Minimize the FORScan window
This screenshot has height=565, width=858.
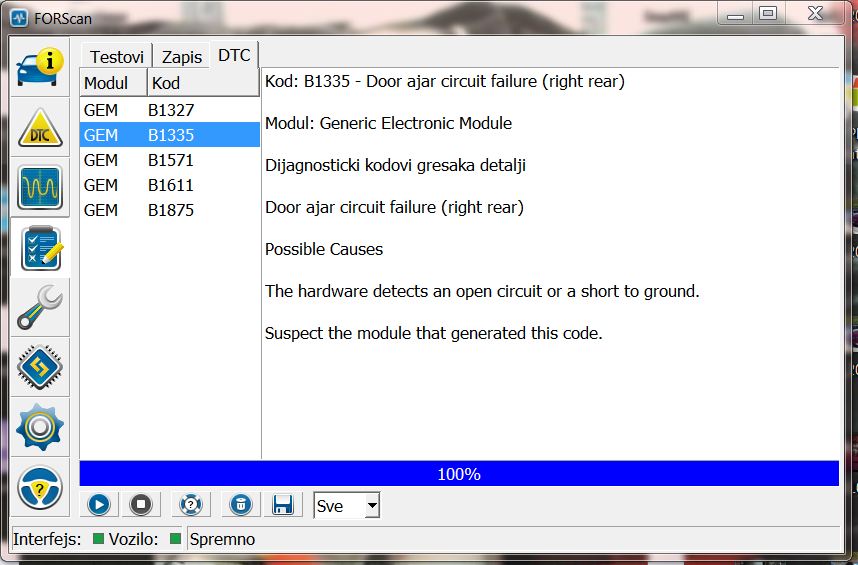pos(735,14)
